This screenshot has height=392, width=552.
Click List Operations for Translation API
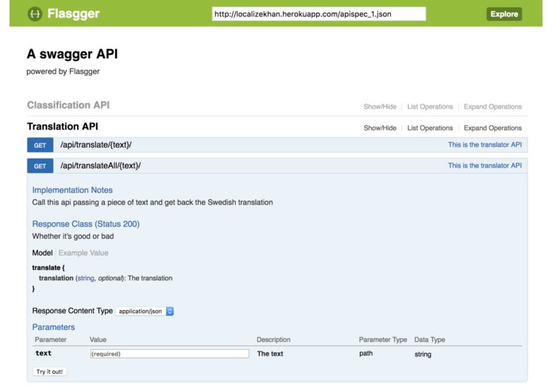430,128
